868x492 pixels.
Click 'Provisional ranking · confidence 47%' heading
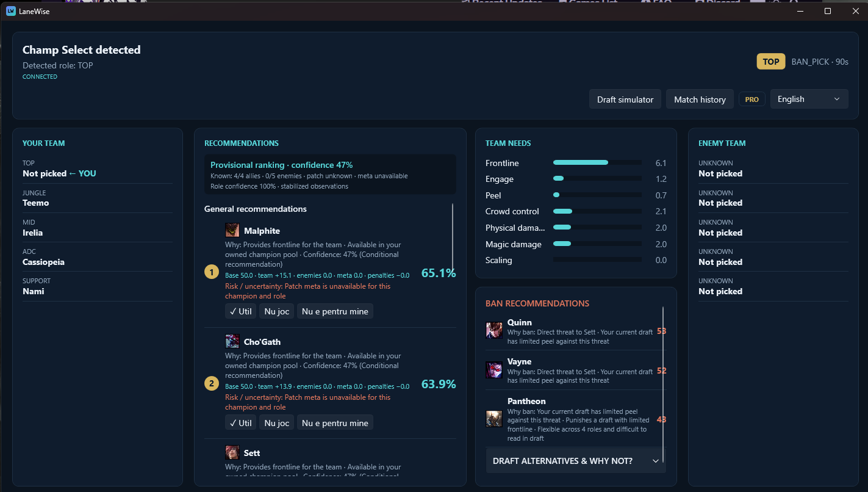[281, 165]
